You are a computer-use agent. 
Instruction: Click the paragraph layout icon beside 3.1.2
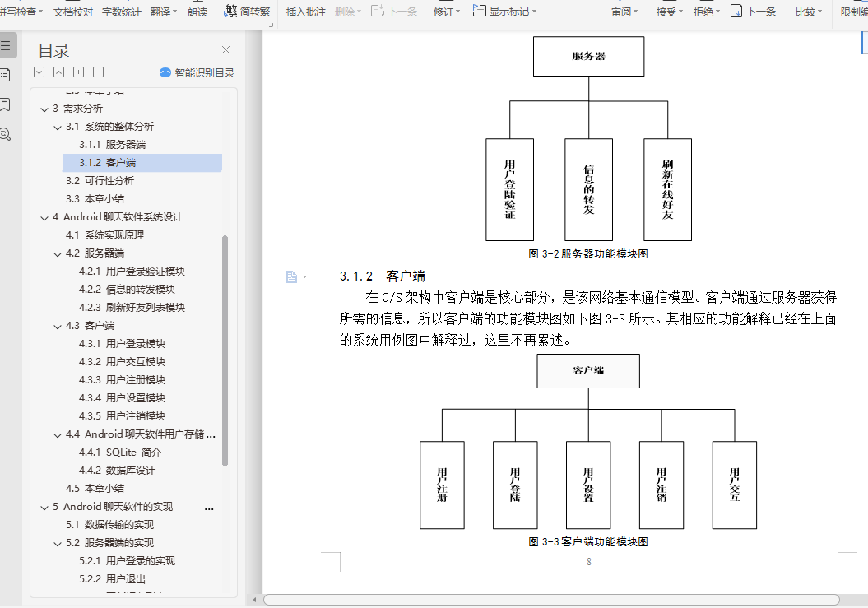point(292,276)
